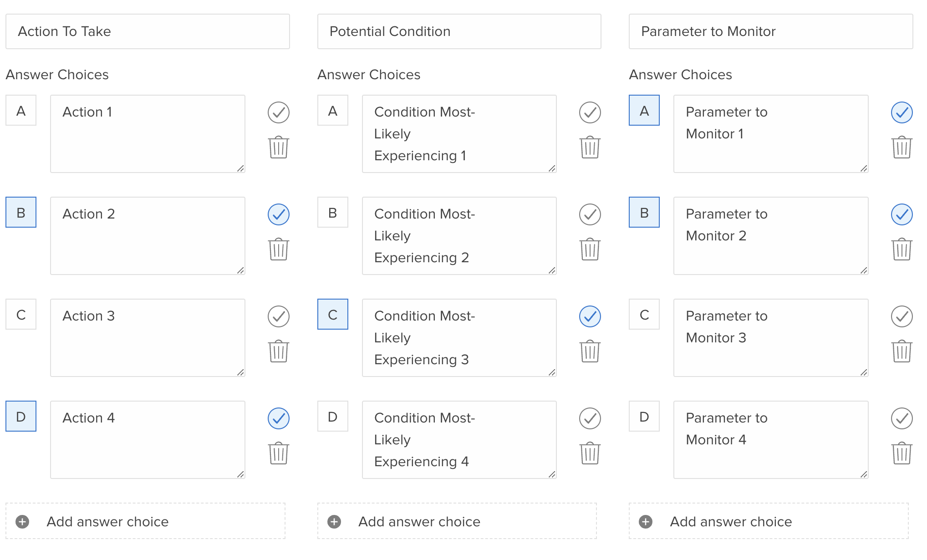
Task: Trash Condition Most-Likely Experiencing 2 choice
Action: pos(590,249)
